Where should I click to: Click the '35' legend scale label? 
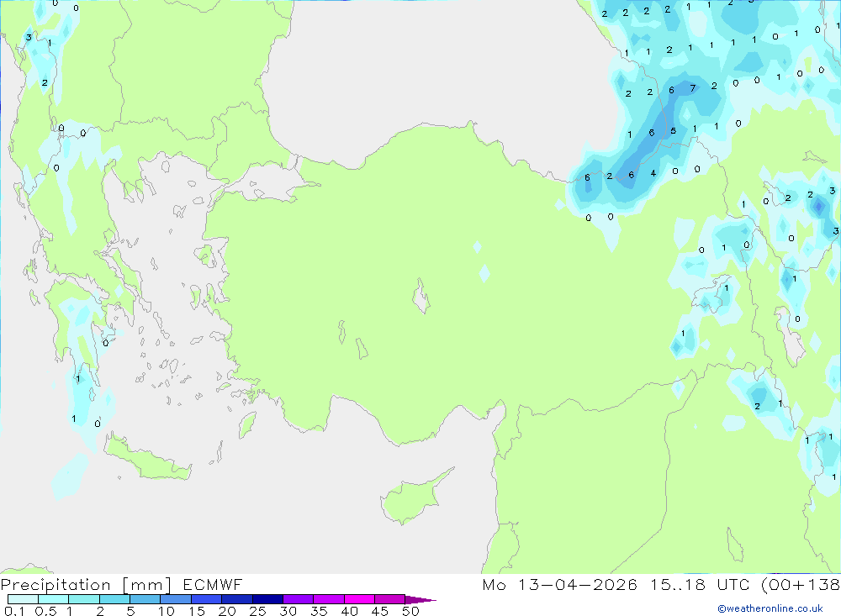pos(319,611)
